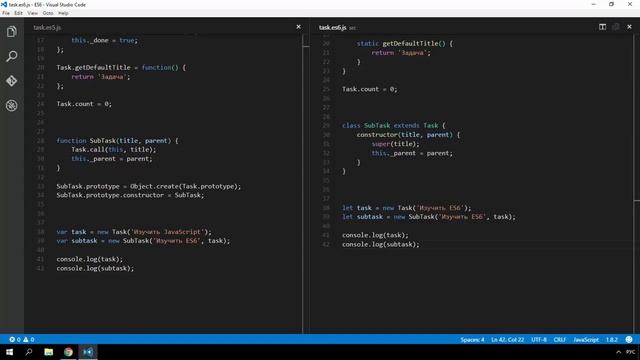
Task: Open the Explorer view in activity bar
Action: click(11, 31)
